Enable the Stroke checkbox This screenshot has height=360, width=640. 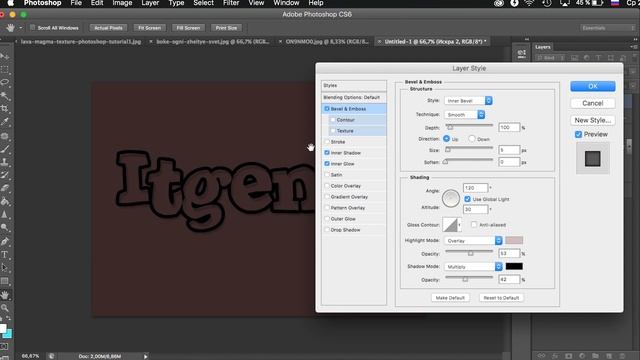coord(327,142)
